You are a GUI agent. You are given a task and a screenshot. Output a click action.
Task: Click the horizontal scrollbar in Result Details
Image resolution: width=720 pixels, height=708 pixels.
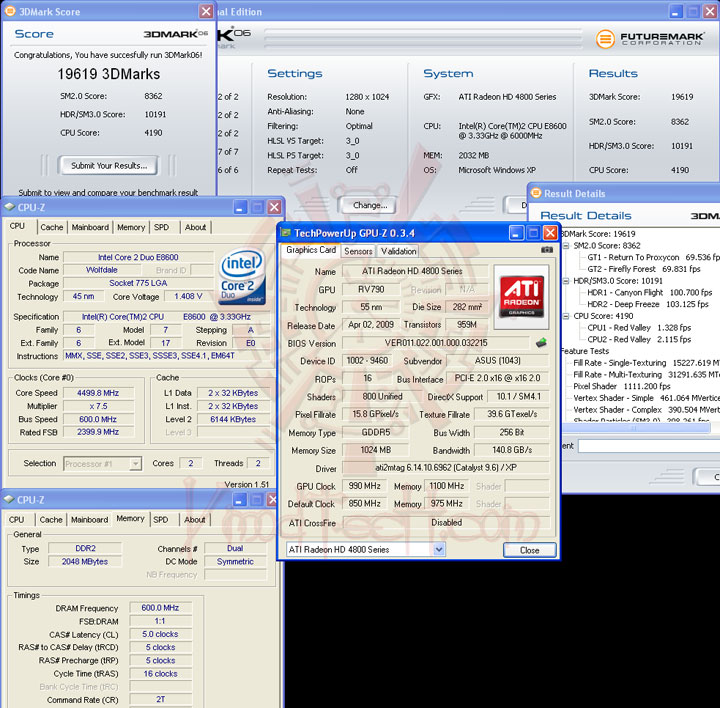point(636,428)
